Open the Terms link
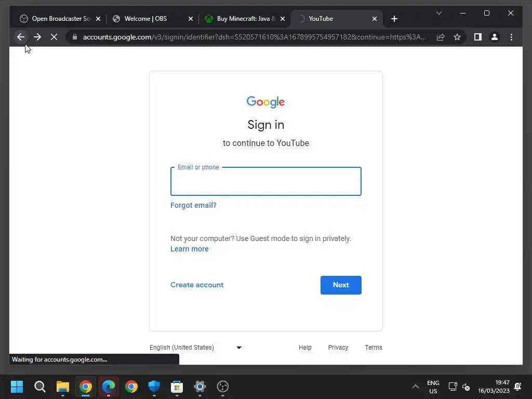Image resolution: width=532 pixels, height=399 pixels. [373, 348]
